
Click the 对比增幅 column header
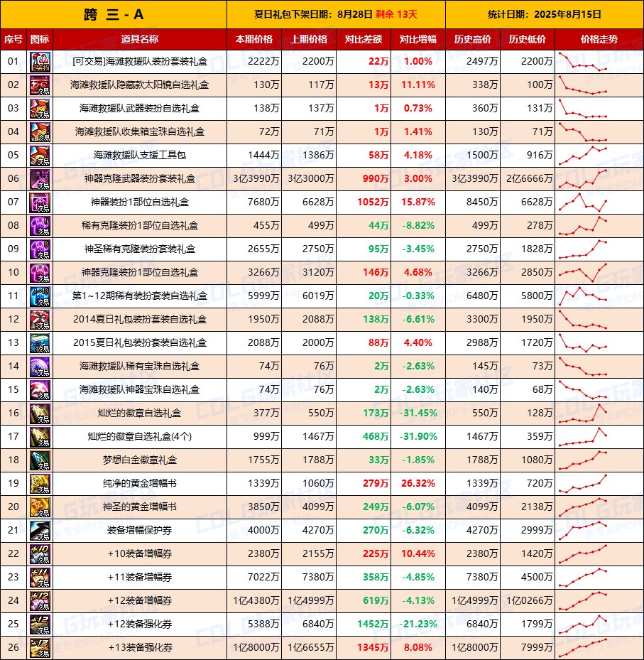418,40
